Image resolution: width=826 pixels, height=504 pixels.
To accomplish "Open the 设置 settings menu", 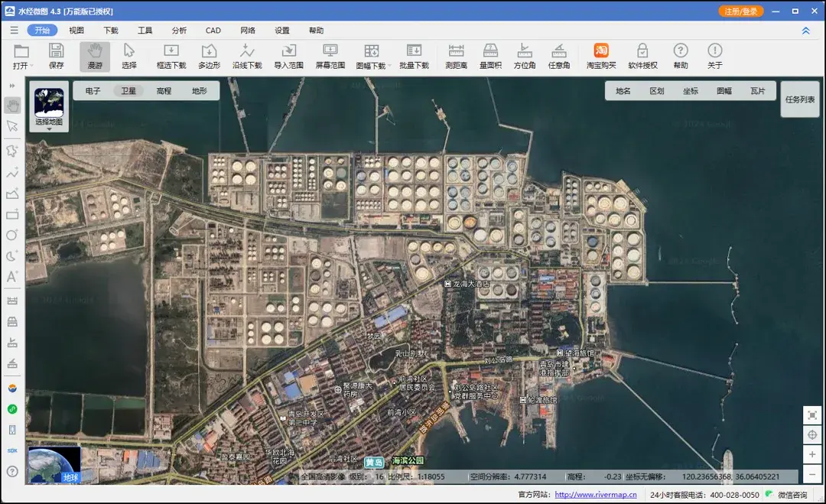I will click(281, 30).
